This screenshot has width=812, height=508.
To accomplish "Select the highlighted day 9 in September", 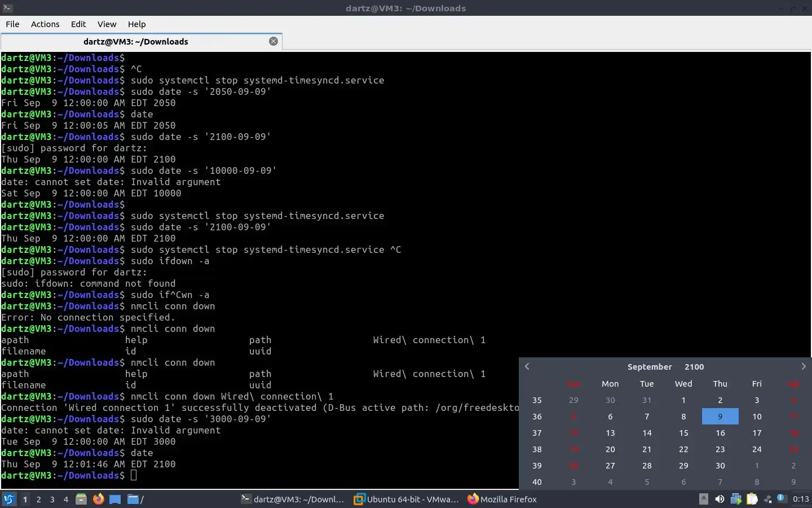I will tap(720, 417).
